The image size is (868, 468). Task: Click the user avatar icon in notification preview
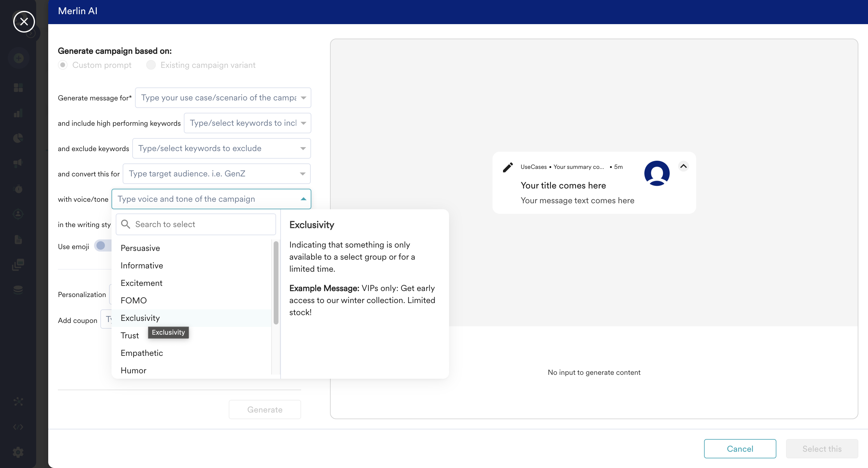[656, 173]
